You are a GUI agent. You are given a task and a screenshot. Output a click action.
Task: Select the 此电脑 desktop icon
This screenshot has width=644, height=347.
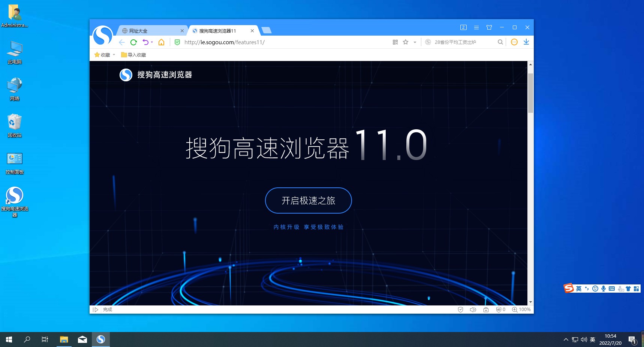coord(15,52)
